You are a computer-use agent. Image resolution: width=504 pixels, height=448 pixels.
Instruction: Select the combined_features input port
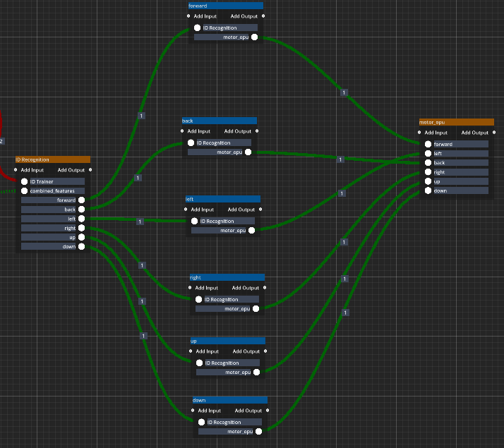[25, 190]
